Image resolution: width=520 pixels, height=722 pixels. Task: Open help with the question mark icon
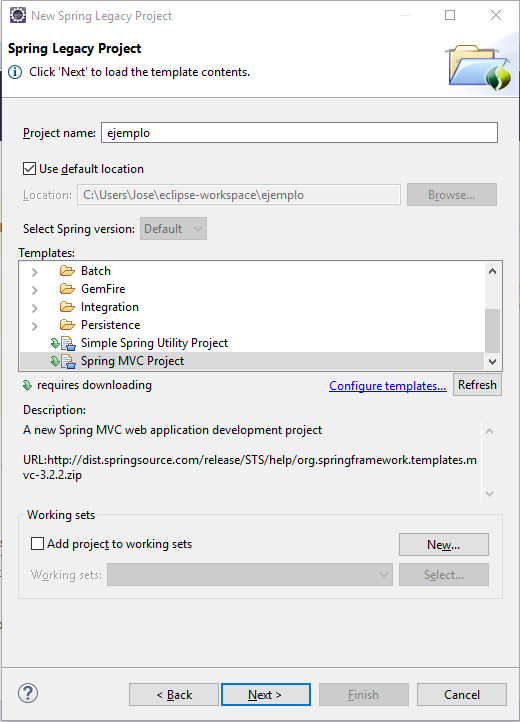click(x=28, y=693)
